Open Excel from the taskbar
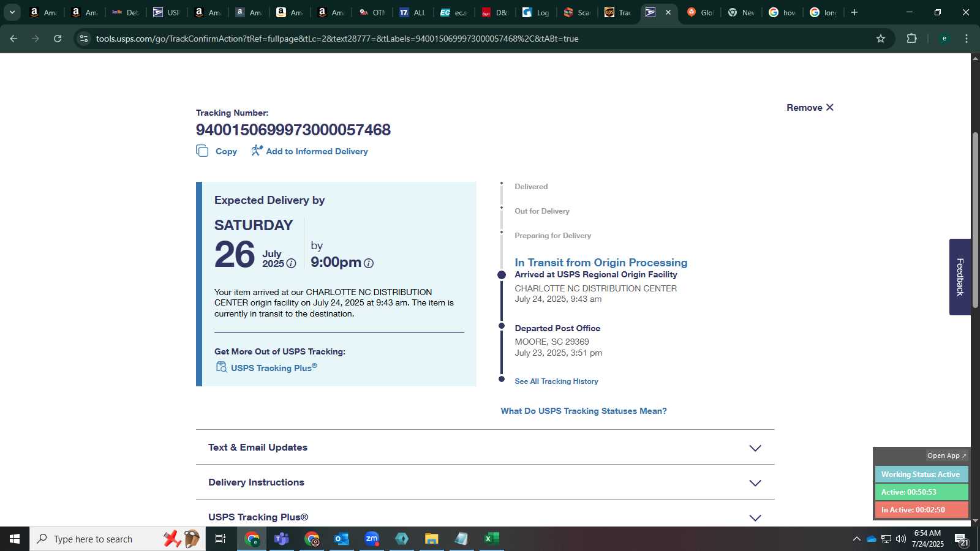The width and height of the screenshot is (980, 551). [x=492, y=539]
